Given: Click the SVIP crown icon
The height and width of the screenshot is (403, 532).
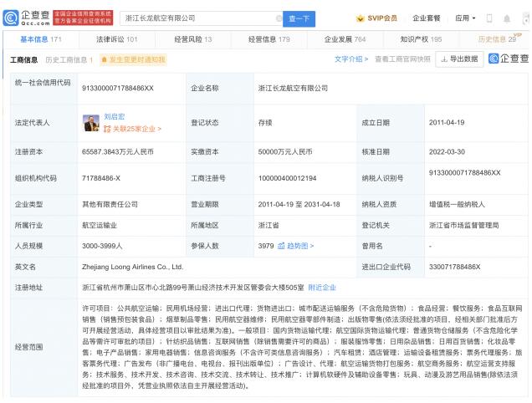Looking at the screenshot, I should [x=360, y=18].
